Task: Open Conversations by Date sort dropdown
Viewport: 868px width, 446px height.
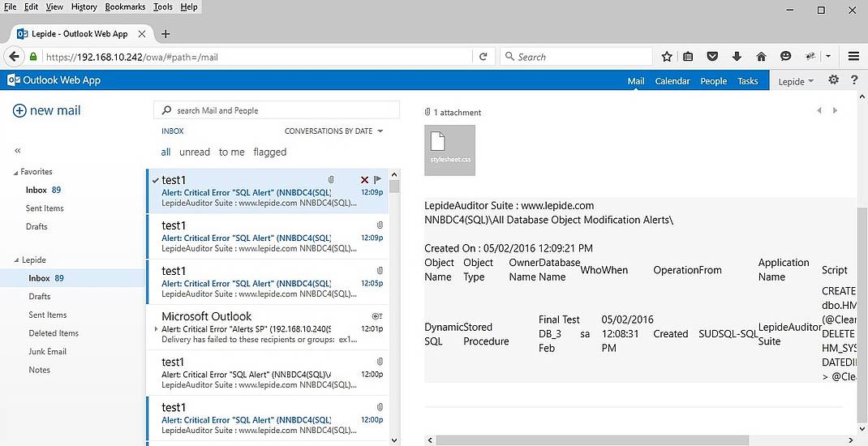Action: point(333,131)
